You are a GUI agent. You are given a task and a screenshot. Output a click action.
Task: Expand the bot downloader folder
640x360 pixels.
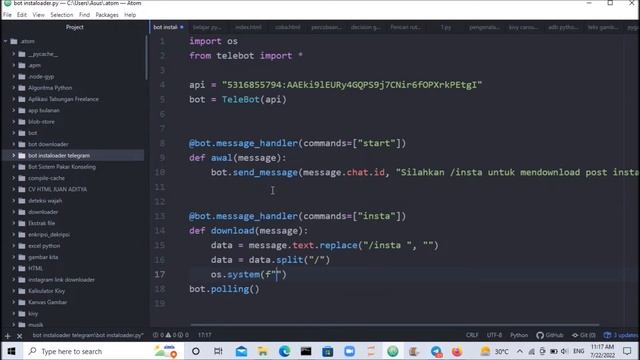pos(13,144)
